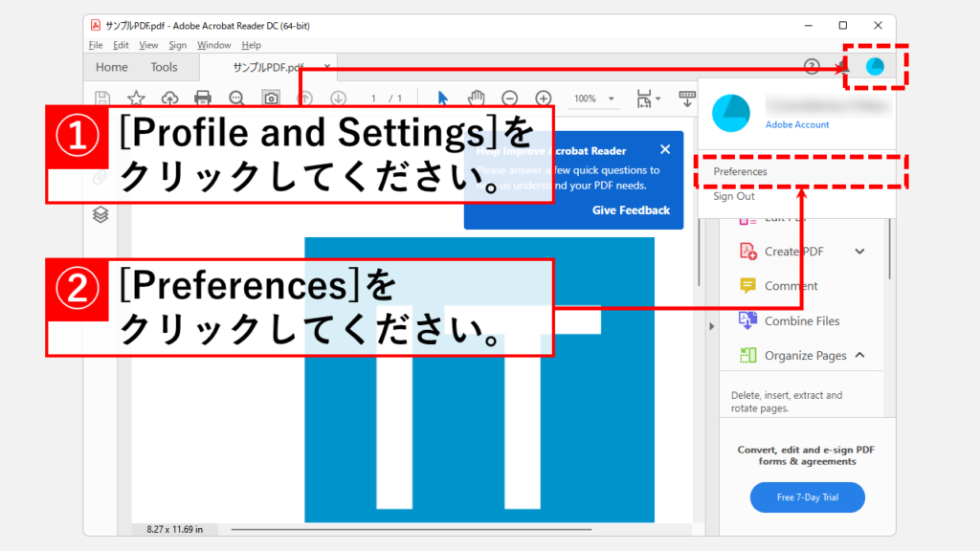Switch to the Tools tab

point(164,67)
